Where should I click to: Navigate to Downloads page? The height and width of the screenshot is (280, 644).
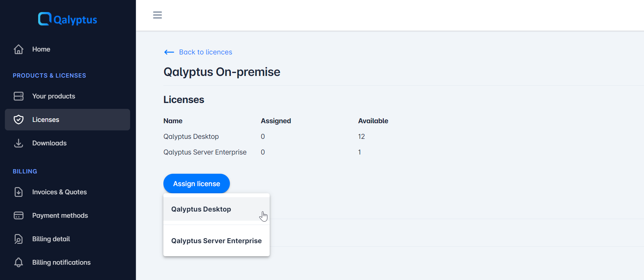[50, 143]
